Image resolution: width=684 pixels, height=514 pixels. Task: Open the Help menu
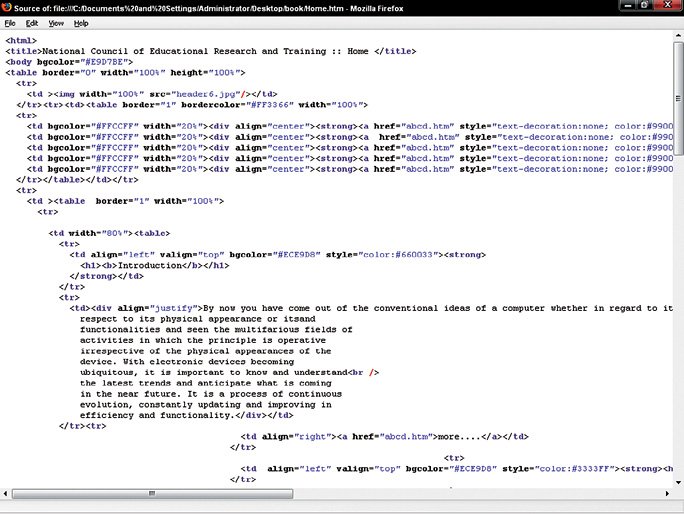81,23
